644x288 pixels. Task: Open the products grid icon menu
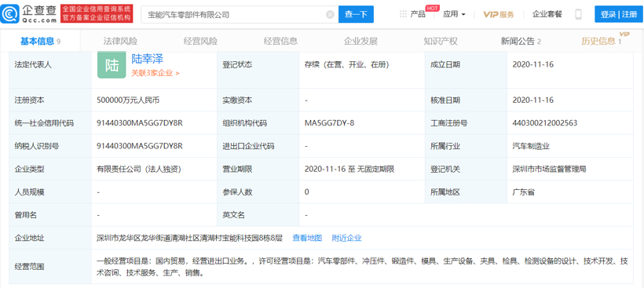pyautogui.click(x=403, y=14)
